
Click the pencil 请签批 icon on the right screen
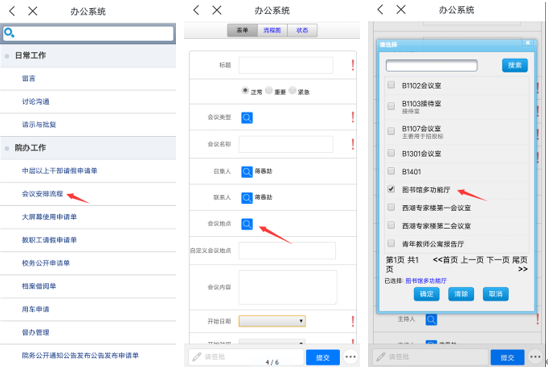coord(381,357)
